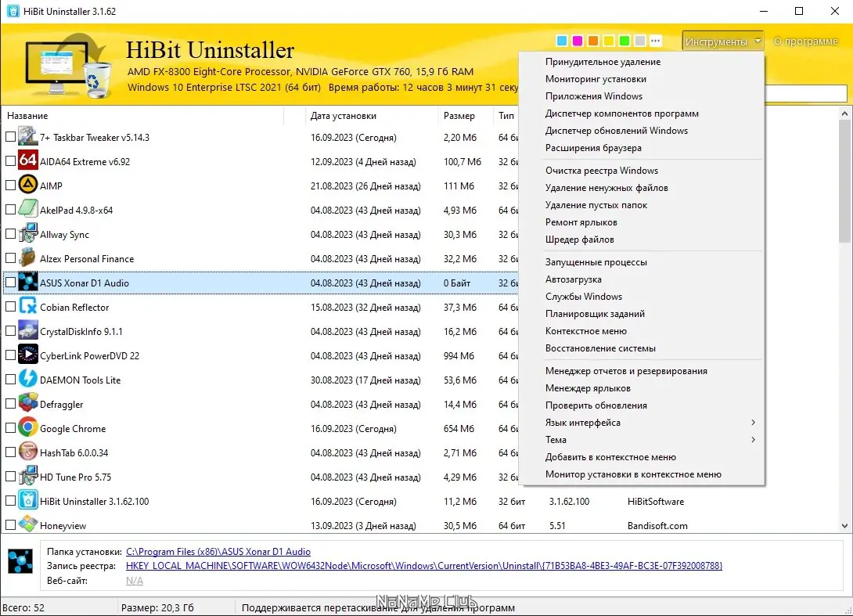Screen dimensions: 853x616
Task: Enable the Honeyview checkbox
Action: coord(10,525)
